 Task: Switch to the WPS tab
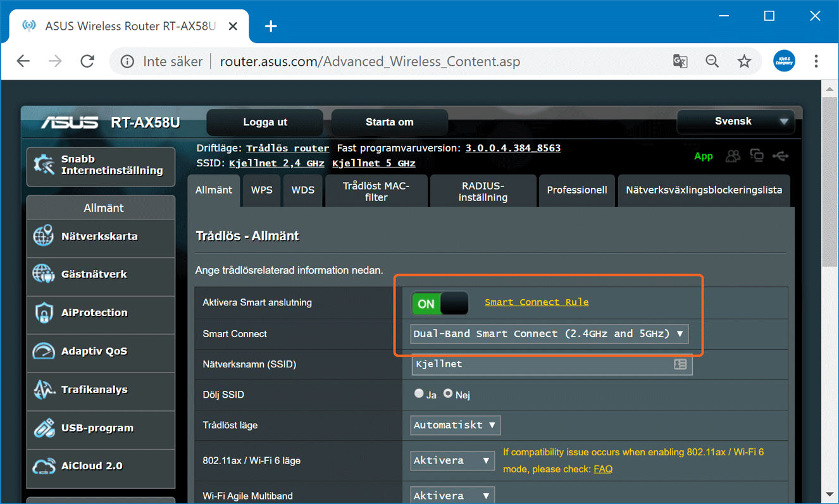pos(261,190)
